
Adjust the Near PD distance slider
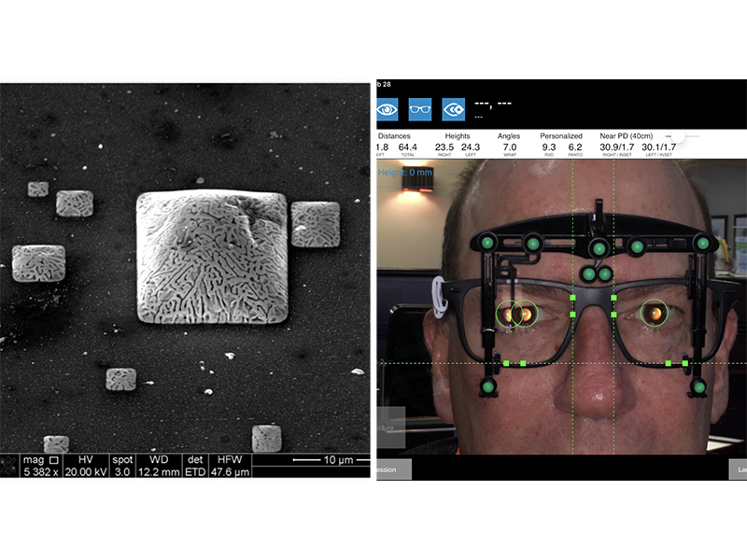[x=679, y=136]
